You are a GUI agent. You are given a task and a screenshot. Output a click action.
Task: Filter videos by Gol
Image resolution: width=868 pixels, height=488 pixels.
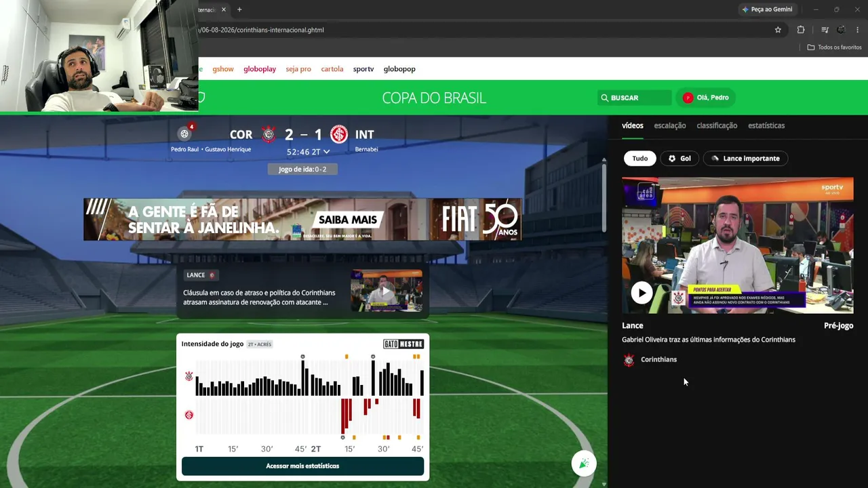[x=679, y=159]
